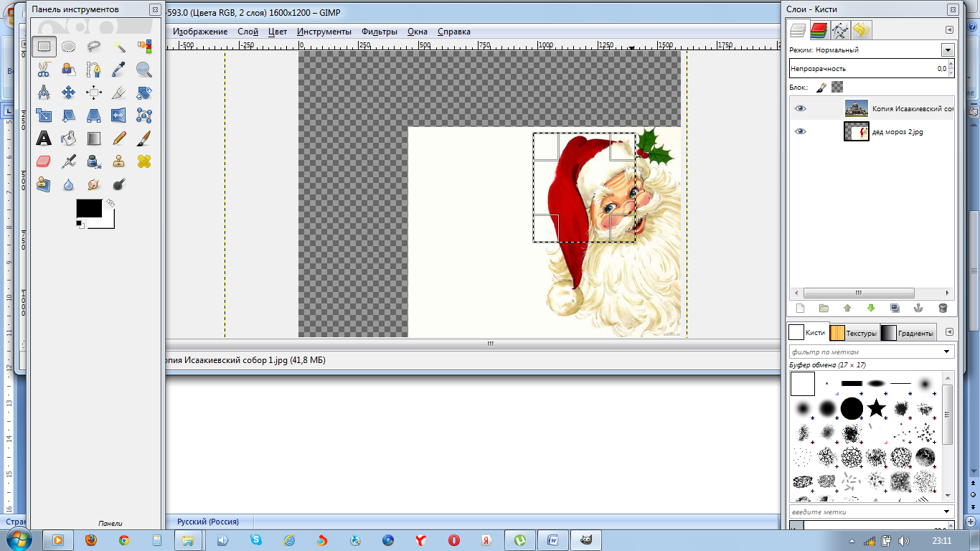Screen dimensions: 980x551
Task: Open the Фильтры menu
Action: pyautogui.click(x=379, y=32)
